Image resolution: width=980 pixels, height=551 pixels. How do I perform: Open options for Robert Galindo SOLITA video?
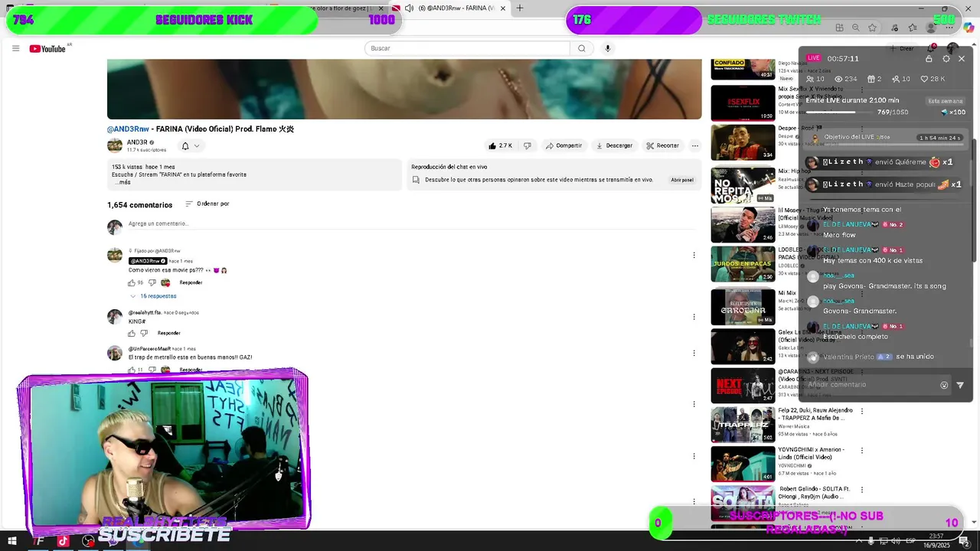coord(862,489)
